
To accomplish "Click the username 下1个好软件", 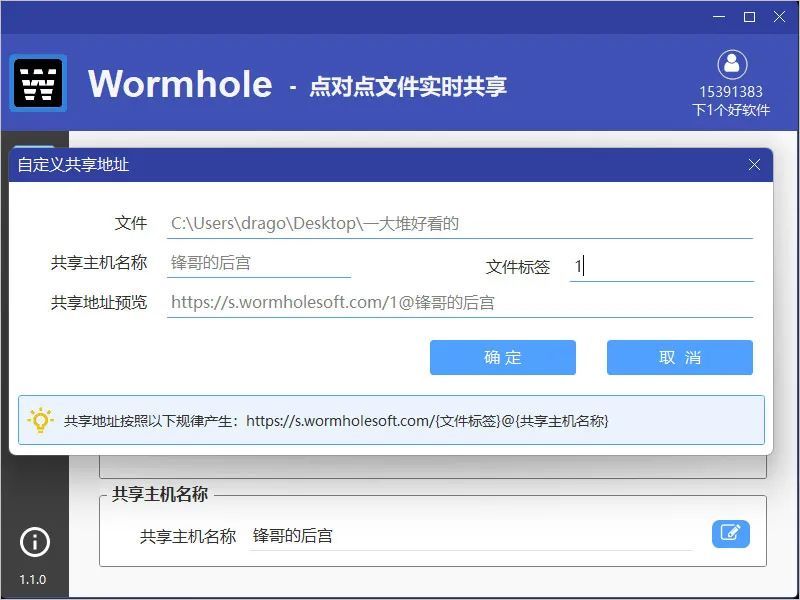I will [x=731, y=110].
